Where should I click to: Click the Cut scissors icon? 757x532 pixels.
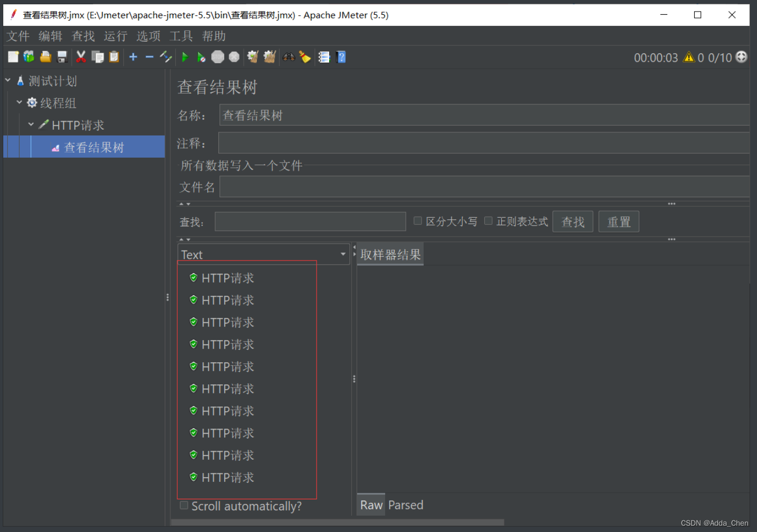(81, 57)
